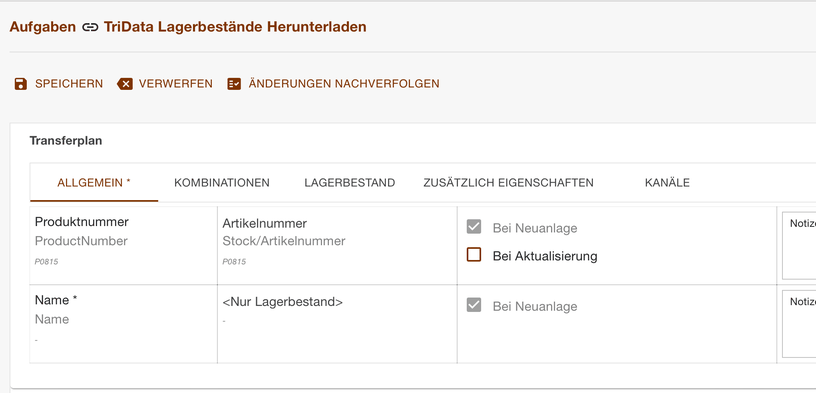Open ZUSÄTZLICH EIGENSCHAFTEN tab
Screen dimensions: 816x393
508,183
